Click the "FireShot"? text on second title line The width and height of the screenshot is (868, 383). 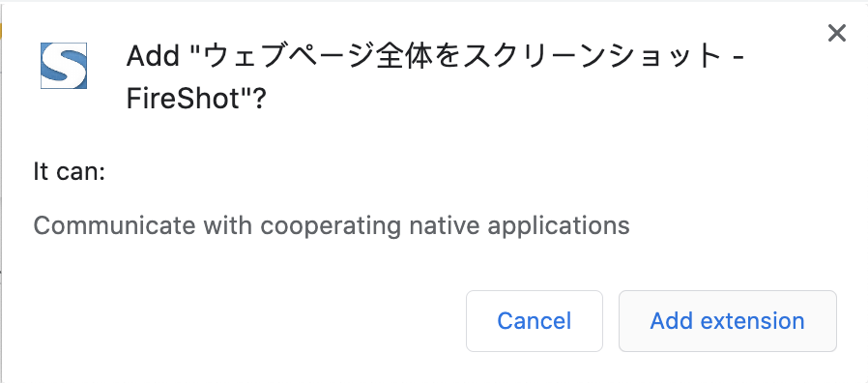pos(196,100)
